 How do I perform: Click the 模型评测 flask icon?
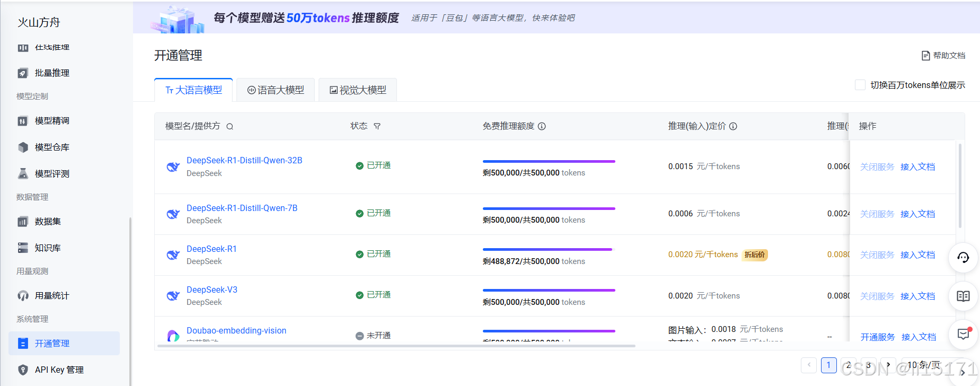(23, 174)
